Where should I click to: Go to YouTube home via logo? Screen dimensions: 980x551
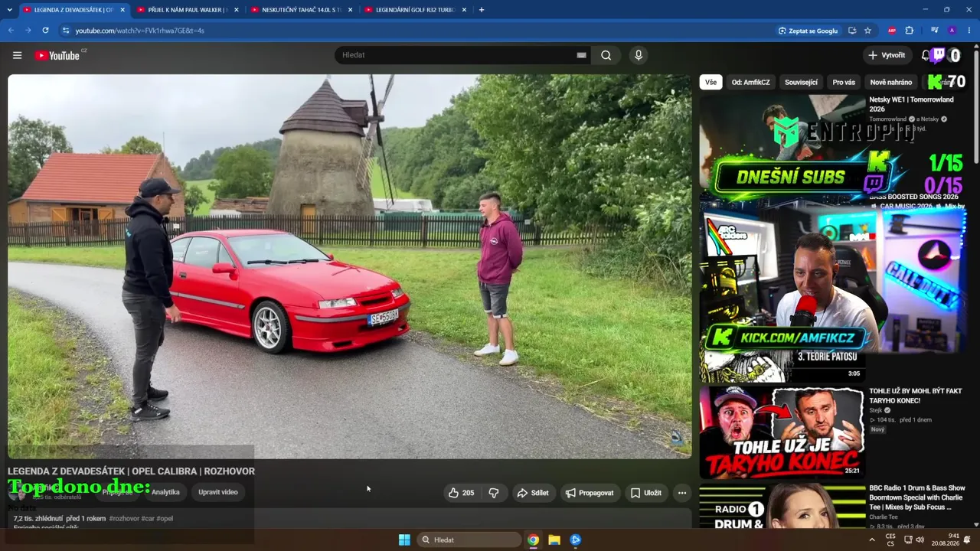[x=57, y=55]
